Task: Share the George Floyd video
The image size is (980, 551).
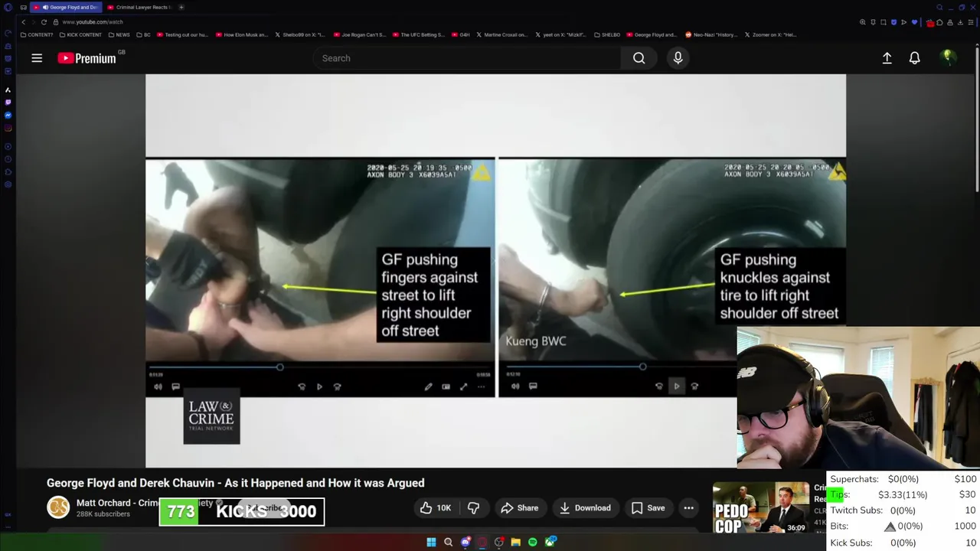Action: pos(520,508)
